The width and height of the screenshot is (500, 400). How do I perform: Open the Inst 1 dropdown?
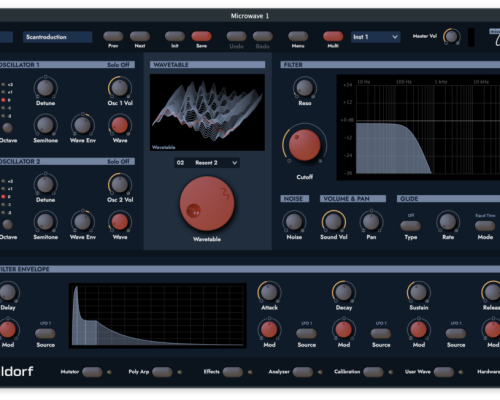(375, 37)
